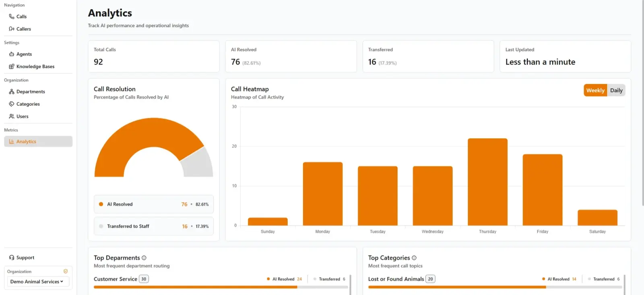This screenshot has width=644, height=295.
Task: Click info icon beside Top Categories
Action: tap(414, 258)
